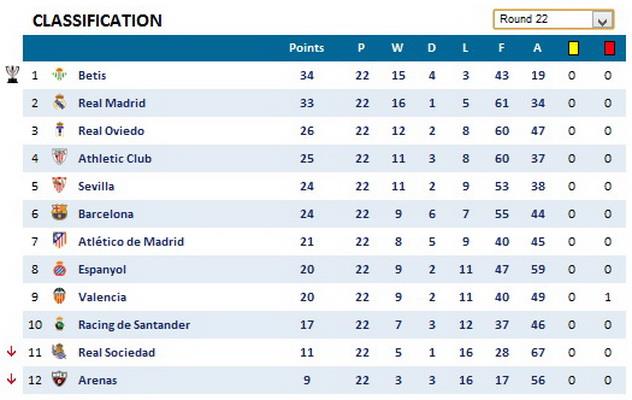Click the Espanyol crest icon
Viewport: 632px width, 400px height.
point(59,269)
